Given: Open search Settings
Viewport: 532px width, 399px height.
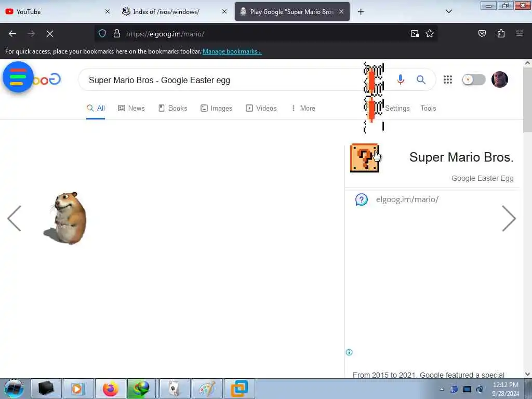Looking at the screenshot, I should click(x=397, y=108).
